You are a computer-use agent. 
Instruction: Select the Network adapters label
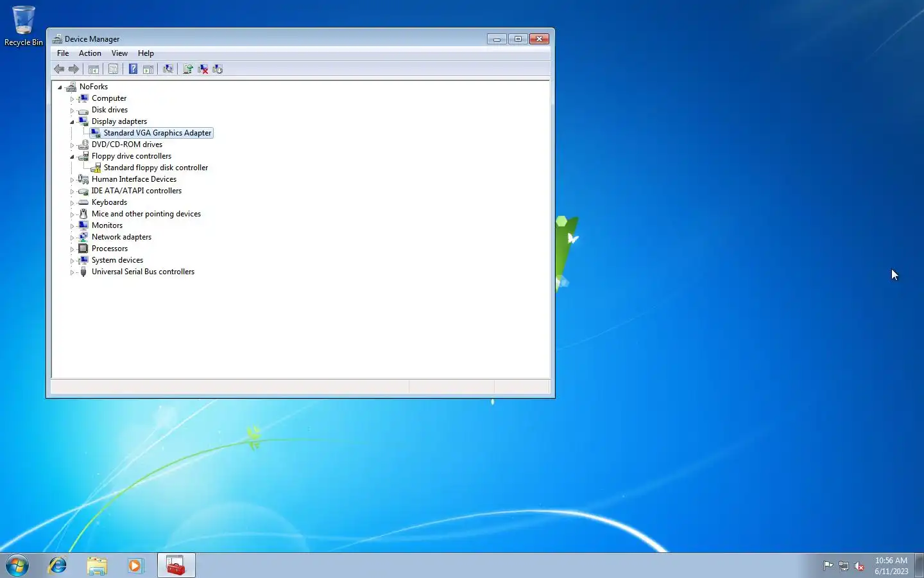(x=121, y=237)
